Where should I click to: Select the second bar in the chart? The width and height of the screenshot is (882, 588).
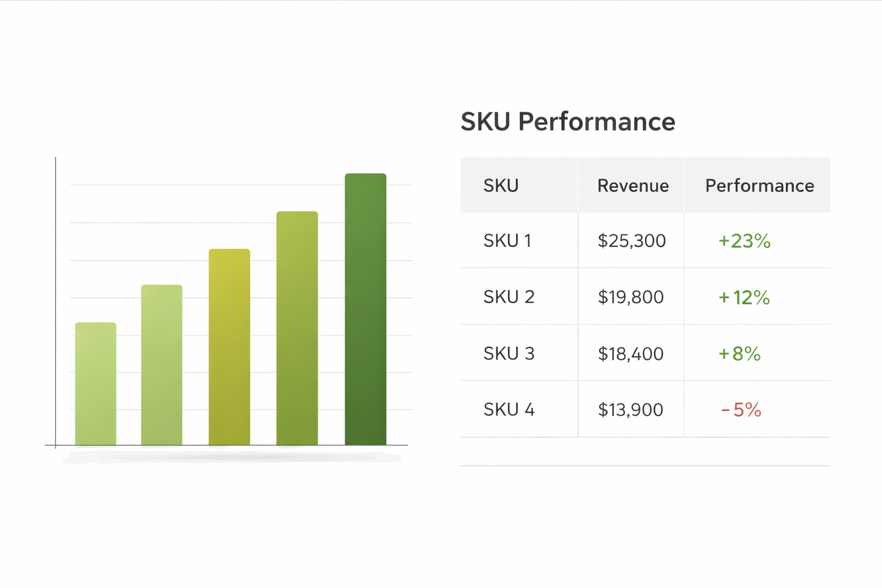(162, 365)
